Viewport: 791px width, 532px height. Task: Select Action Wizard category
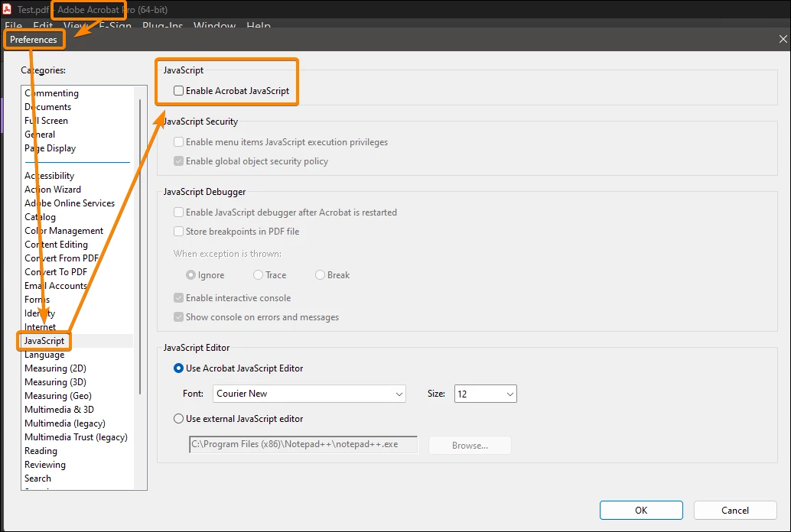coord(53,190)
